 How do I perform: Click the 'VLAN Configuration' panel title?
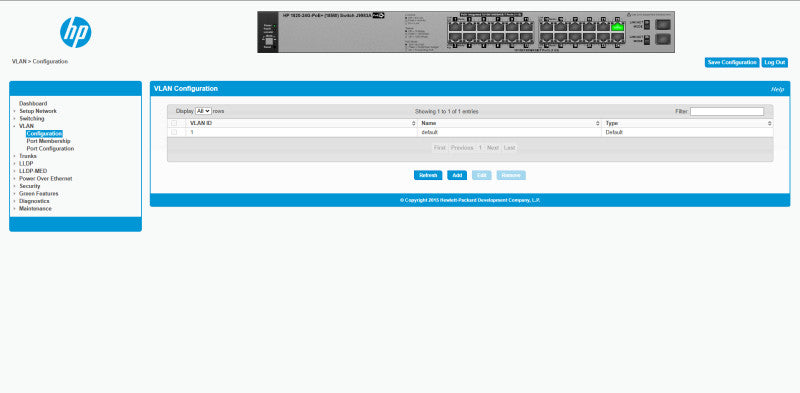click(186, 89)
